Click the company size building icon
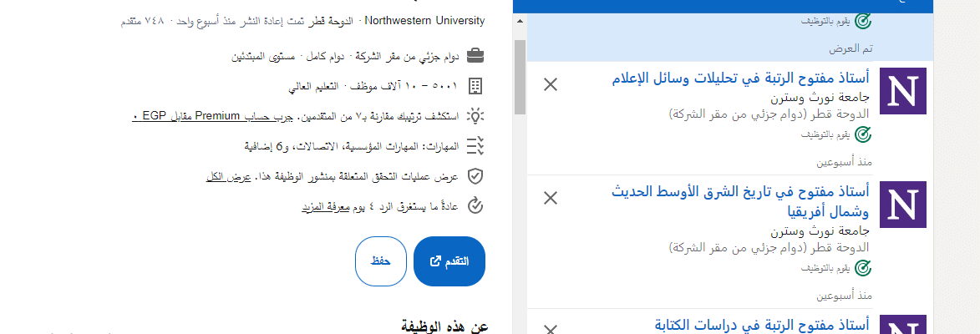 coord(475,86)
